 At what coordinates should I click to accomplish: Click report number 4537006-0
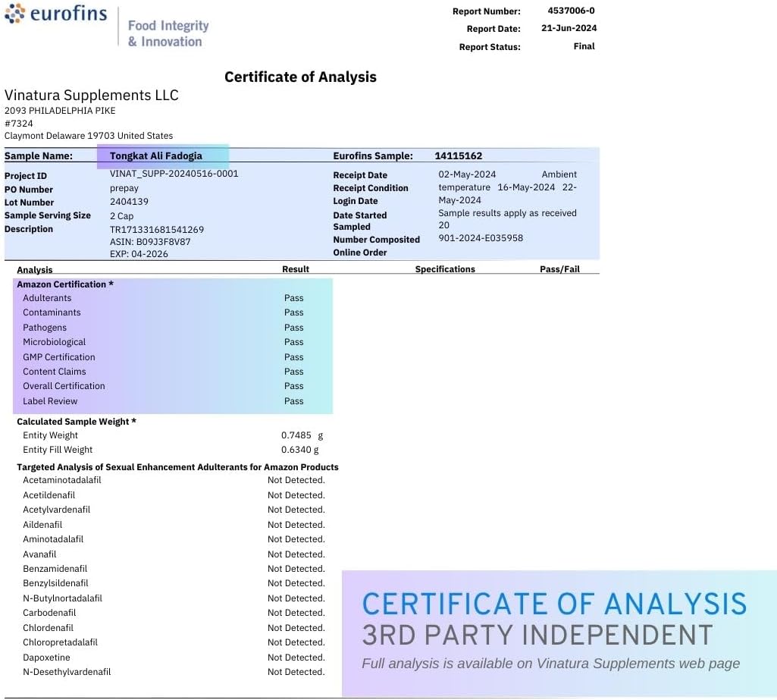pyautogui.click(x=571, y=11)
